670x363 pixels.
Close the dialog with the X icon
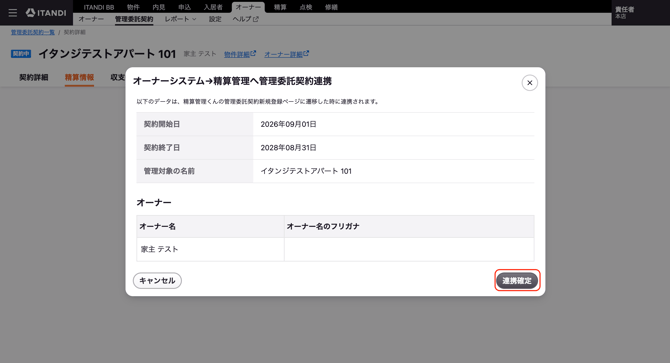(529, 83)
